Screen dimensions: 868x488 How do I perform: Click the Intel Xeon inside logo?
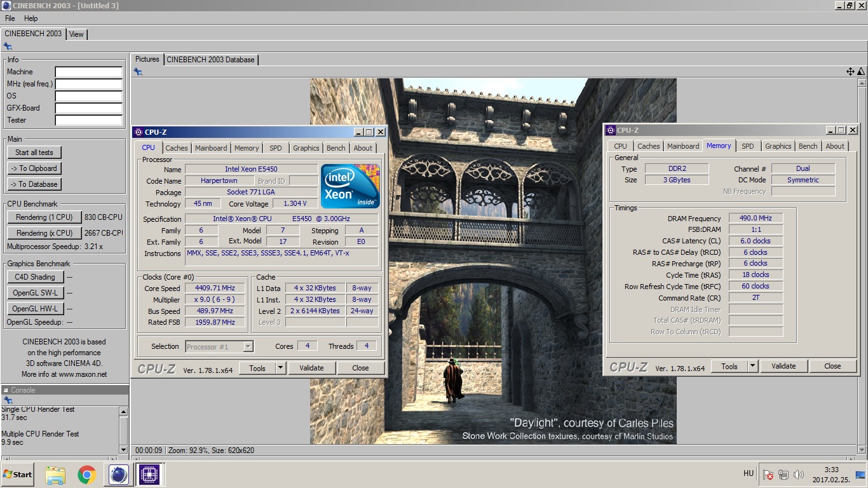351,186
